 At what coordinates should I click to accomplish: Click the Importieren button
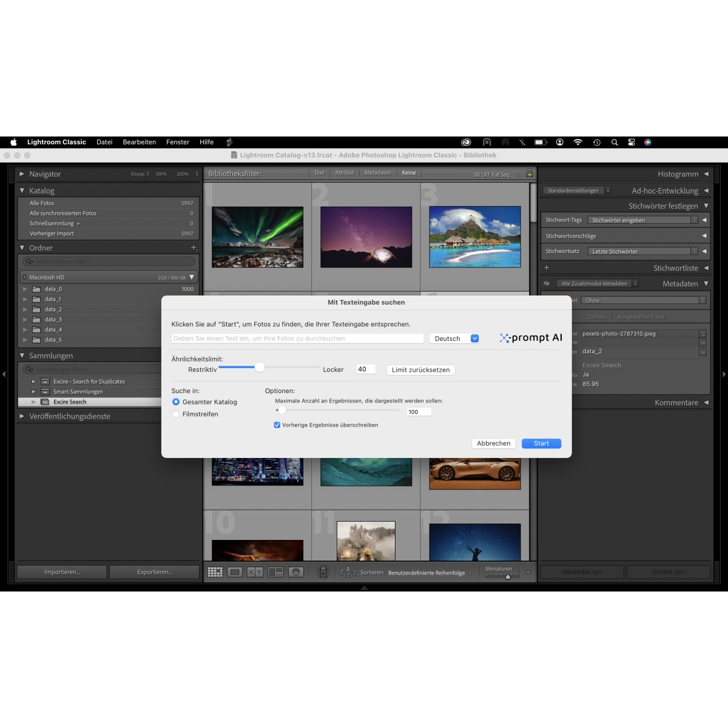62,572
